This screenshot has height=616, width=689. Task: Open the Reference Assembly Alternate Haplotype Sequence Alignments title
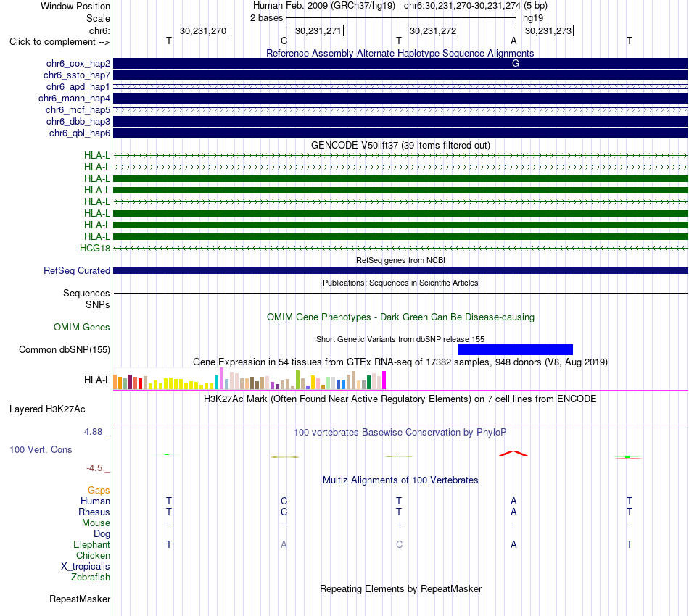(x=400, y=53)
